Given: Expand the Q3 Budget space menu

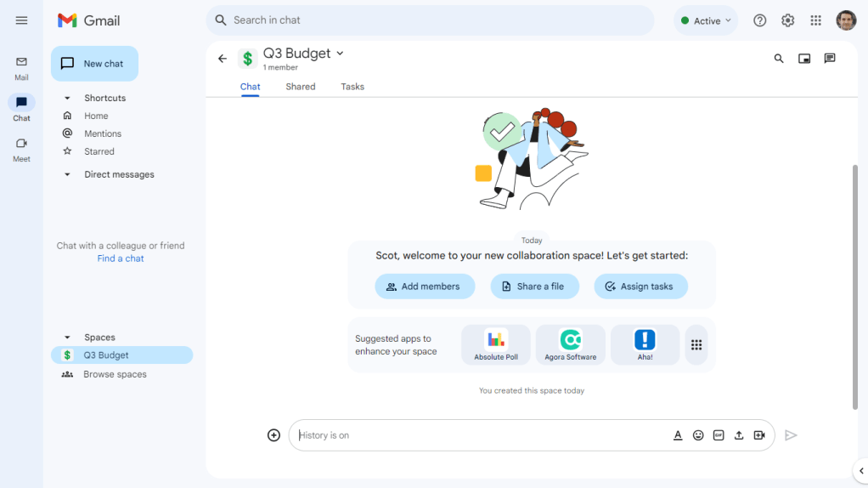Looking at the screenshot, I should click(x=340, y=54).
